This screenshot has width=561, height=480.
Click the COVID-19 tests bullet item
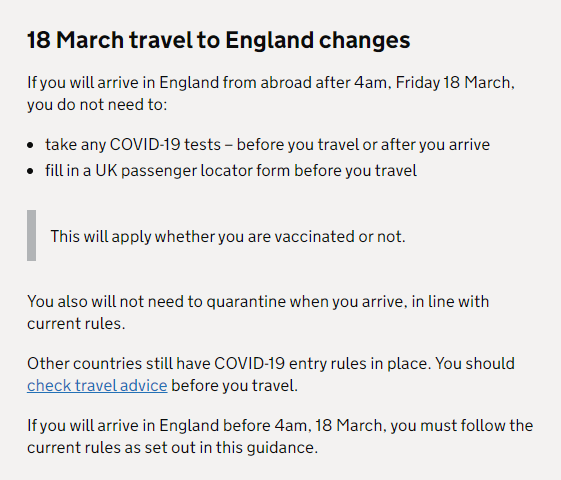tap(267, 145)
